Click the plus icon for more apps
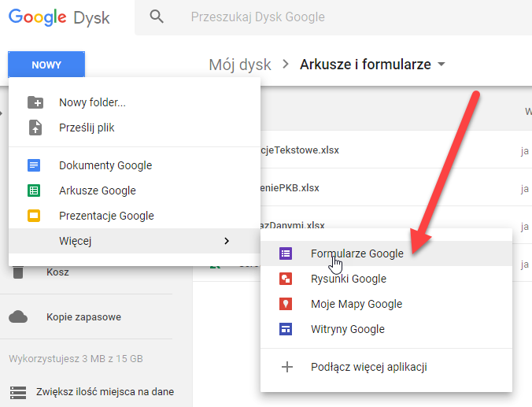532x407 pixels. point(287,367)
